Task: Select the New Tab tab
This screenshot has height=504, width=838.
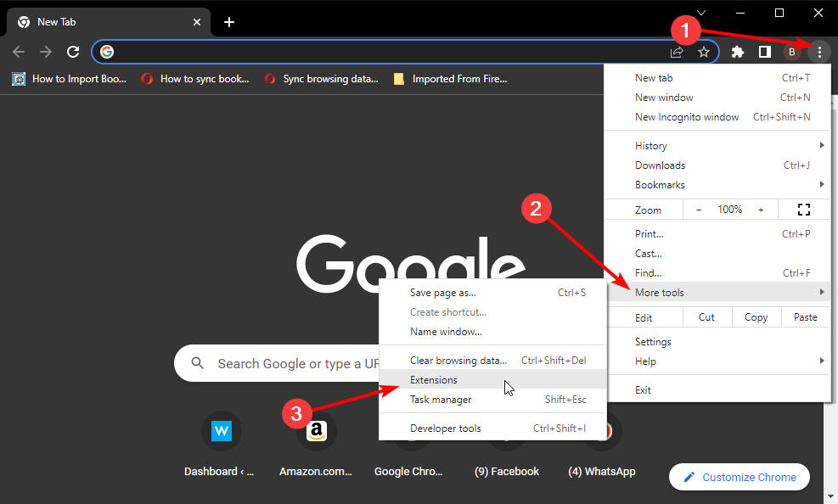Action: click(108, 22)
